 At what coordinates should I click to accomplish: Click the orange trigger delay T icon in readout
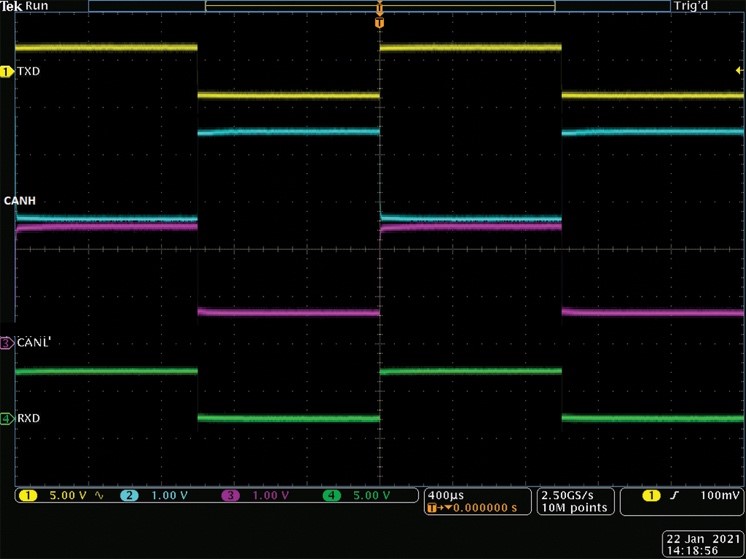pos(432,508)
